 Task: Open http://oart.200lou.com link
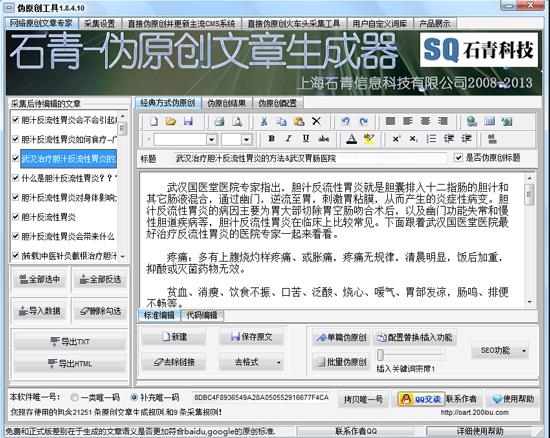(475, 412)
